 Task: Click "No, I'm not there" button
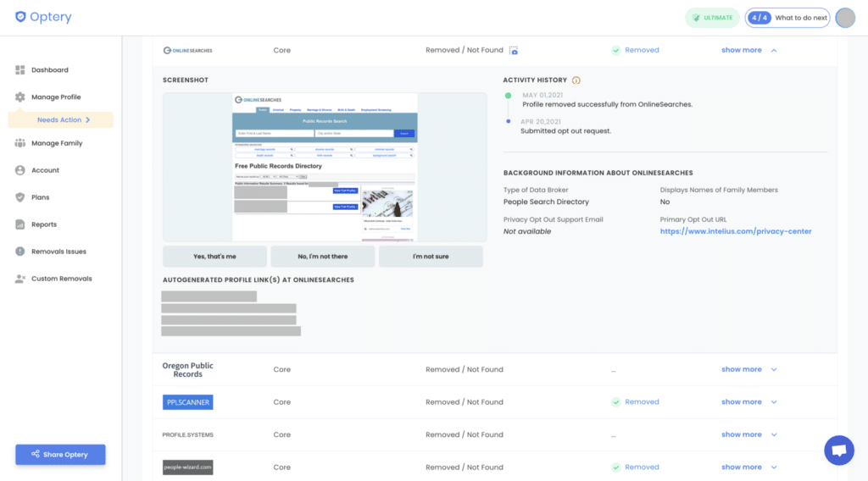pyautogui.click(x=323, y=257)
